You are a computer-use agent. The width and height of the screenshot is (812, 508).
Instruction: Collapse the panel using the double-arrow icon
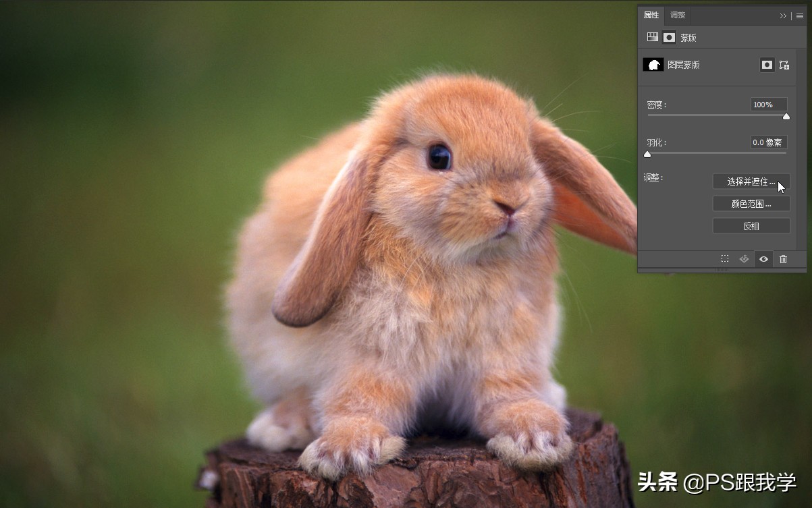783,16
